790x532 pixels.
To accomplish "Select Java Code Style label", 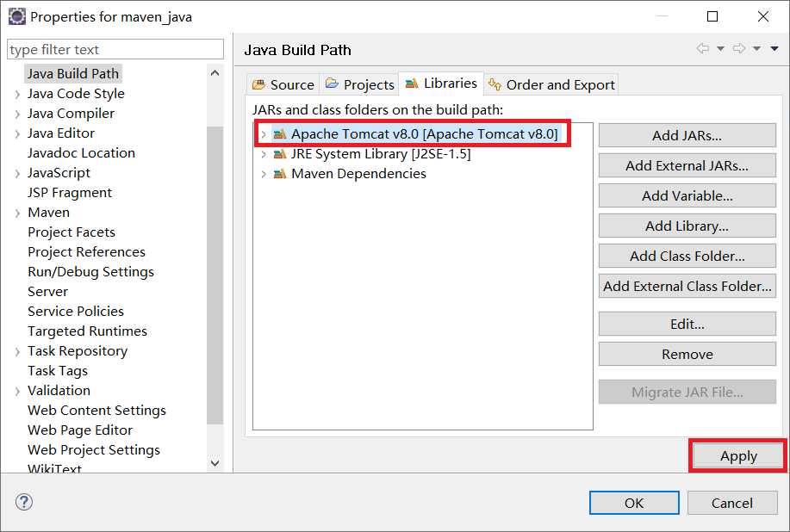I will (x=76, y=94).
